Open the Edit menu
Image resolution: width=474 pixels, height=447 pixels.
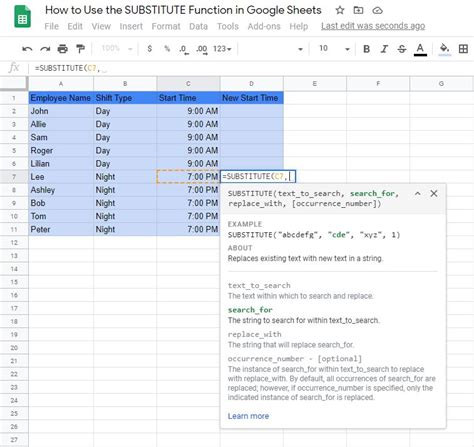[x=75, y=26]
